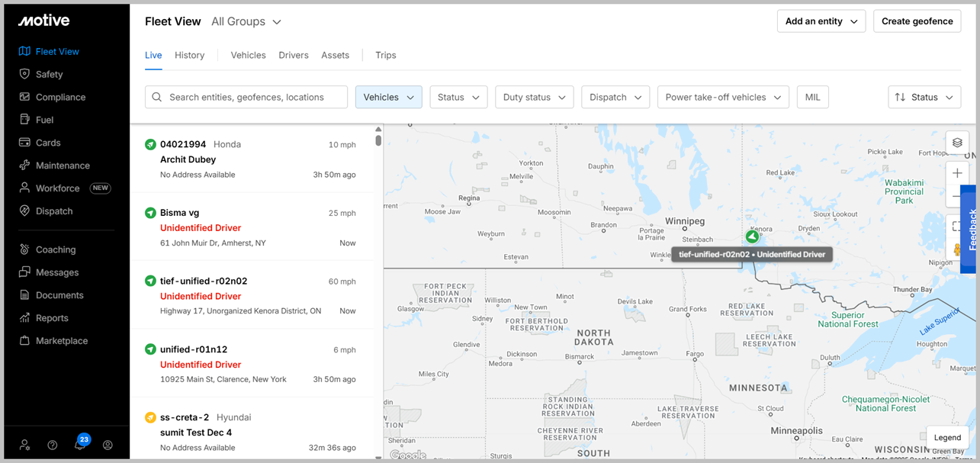
Task: Open Add an entity dropdown
Action: (821, 21)
